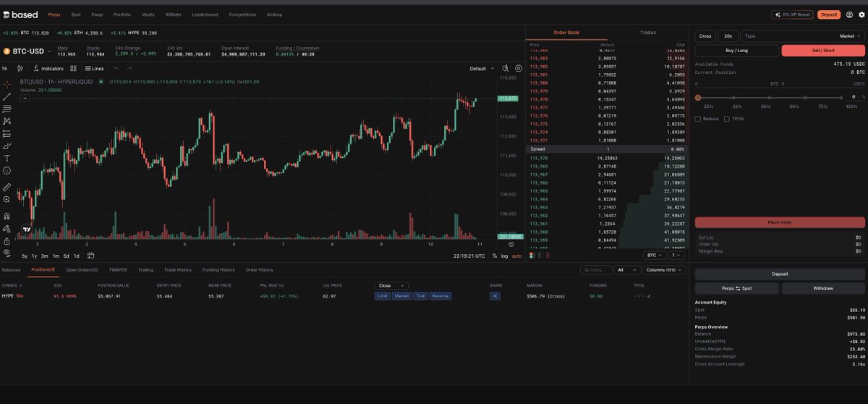Image resolution: width=868 pixels, height=404 pixels.
Task: Open chart quick search icon
Action: click(x=506, y=68)
